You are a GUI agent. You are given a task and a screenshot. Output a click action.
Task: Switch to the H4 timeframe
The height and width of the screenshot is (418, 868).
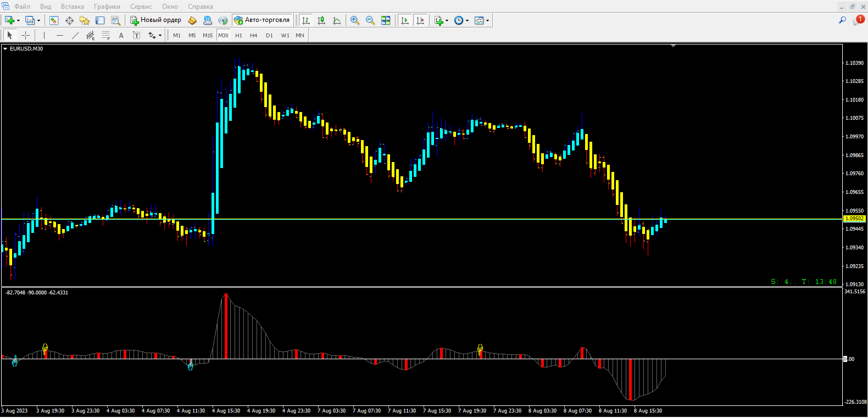click(x=253, y=35)
